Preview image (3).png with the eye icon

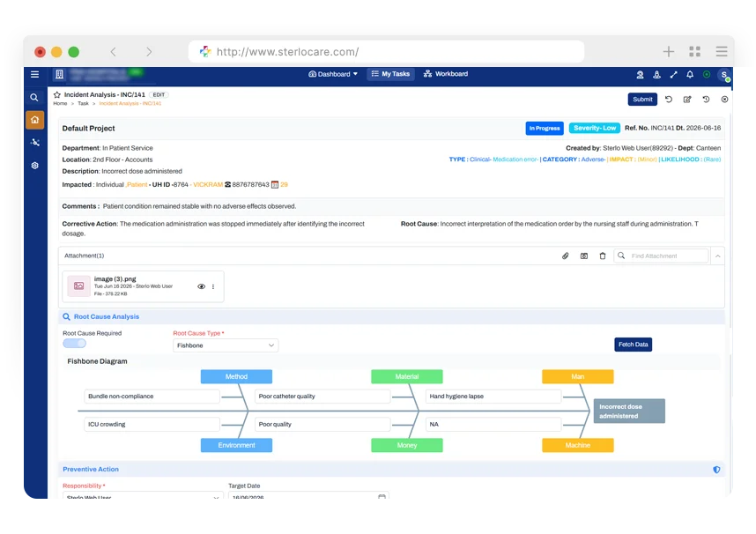click(202, 286)
